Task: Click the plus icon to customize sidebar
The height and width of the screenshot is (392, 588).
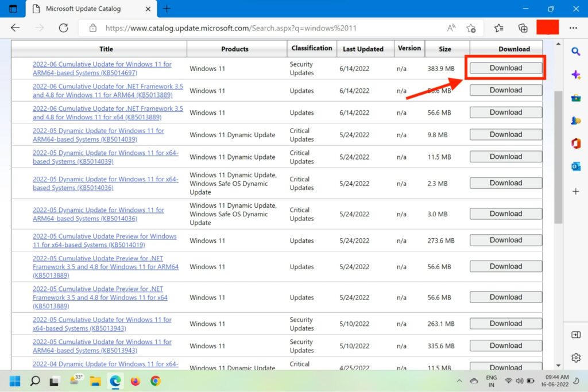Action: click(x=575, y=191)
